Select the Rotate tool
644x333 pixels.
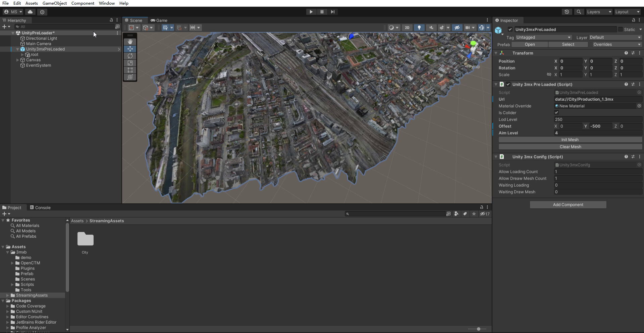point(130,56)
